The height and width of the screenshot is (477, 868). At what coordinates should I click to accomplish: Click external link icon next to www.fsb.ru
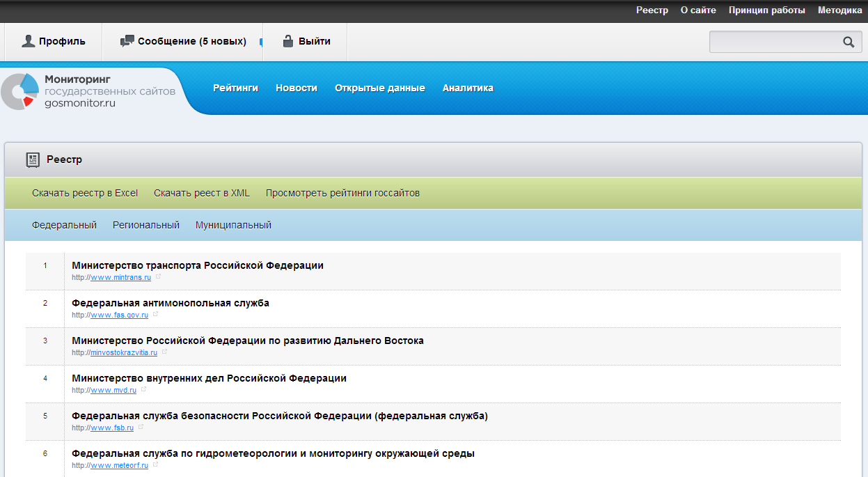[x=141, y=427]
